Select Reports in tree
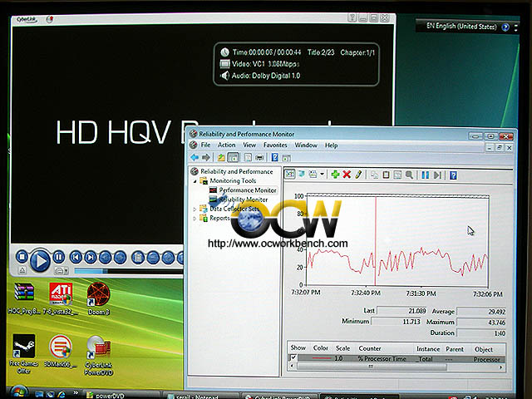Screen dimensions: 532x399 [219, 218]
